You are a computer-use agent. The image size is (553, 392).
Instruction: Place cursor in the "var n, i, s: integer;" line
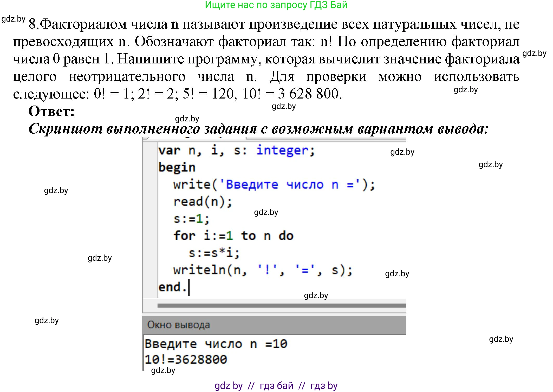pyautogui.click(x=237, y=150)
